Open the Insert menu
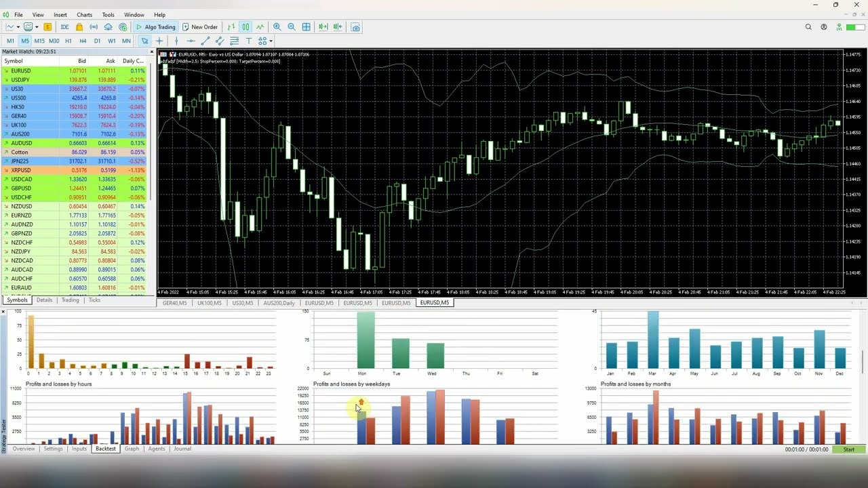This screenshot has width=868, height=488. pyautogui.click(x=60, y=15)
